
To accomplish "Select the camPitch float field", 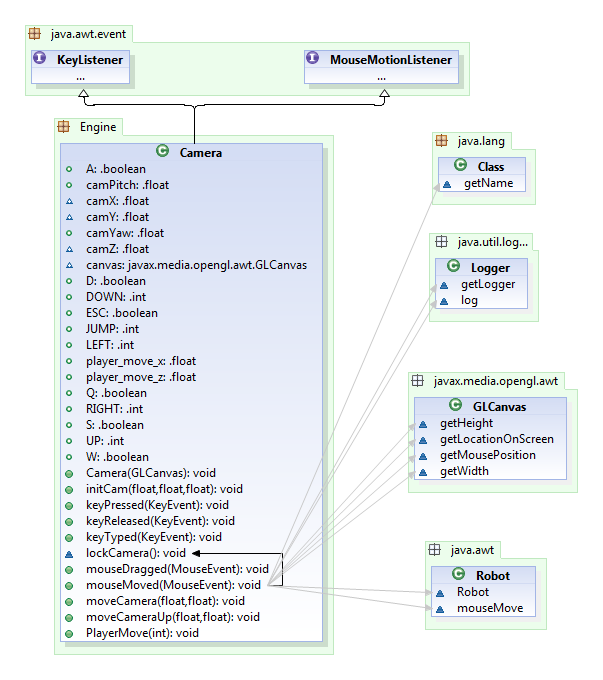I will coord(117,185).
